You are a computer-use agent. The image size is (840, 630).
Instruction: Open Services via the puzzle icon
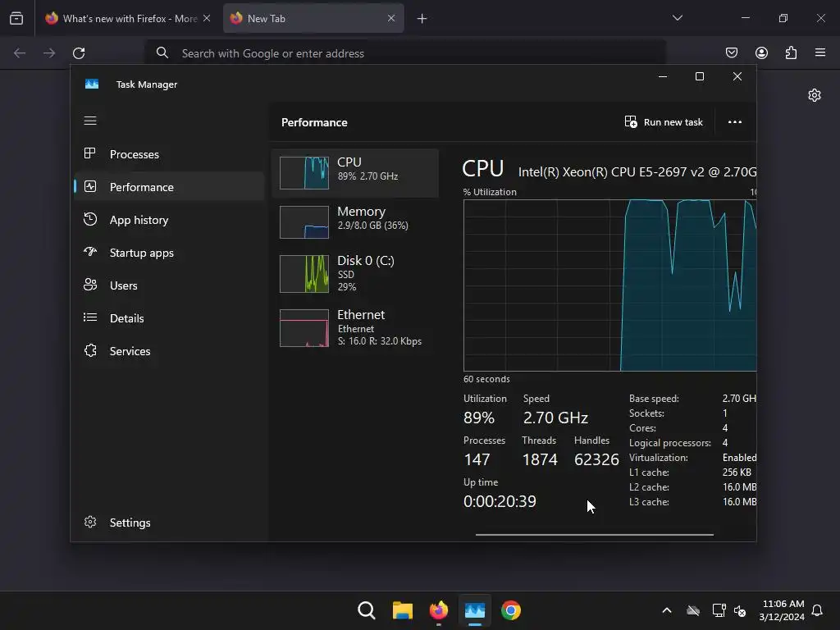(90, 350)
